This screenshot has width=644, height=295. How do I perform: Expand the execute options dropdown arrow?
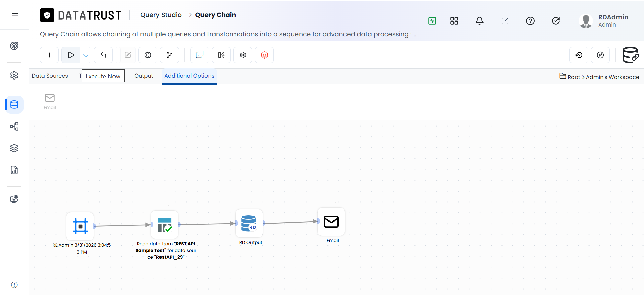[x=86, y=55]
